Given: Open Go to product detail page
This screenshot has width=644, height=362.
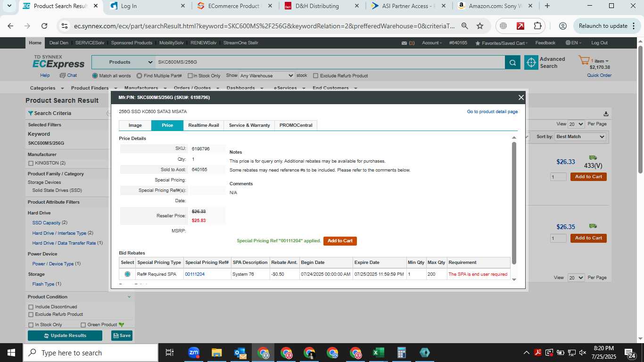Looking at the screenshot, I should coord(492,112).
